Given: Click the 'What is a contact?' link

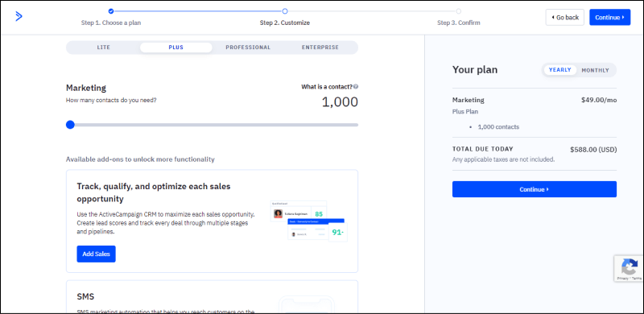Looking at the screenshot, I should pyautogui.click(x=327, y=87).
